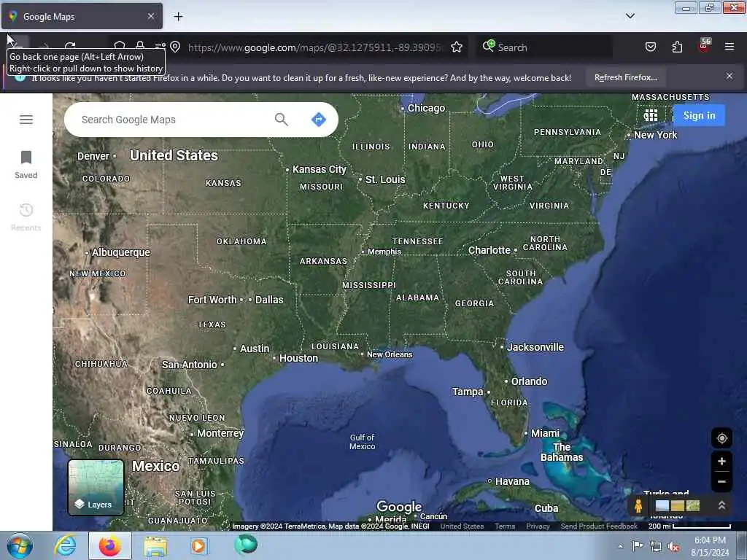Click the first blue-sky imagery thumbnail
The height and width of the screenshot is (560, 747).
[x=662, y=506]
